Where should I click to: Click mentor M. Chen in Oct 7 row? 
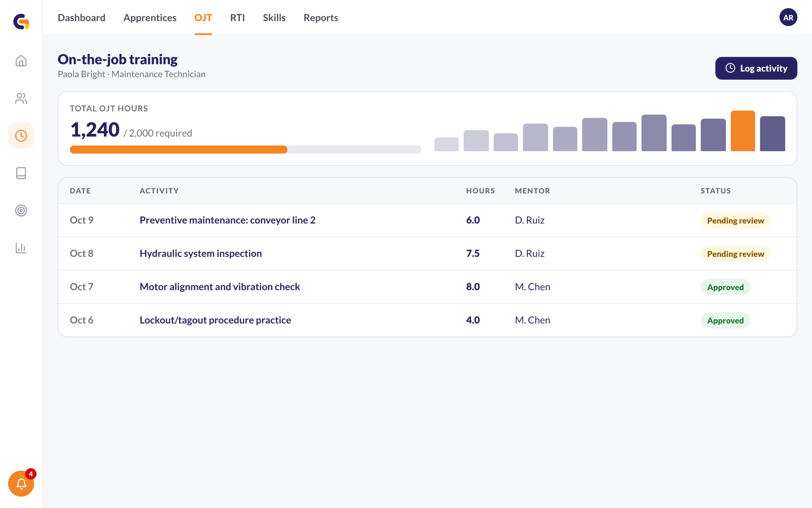pyautogui.click(x=533, y=287)
